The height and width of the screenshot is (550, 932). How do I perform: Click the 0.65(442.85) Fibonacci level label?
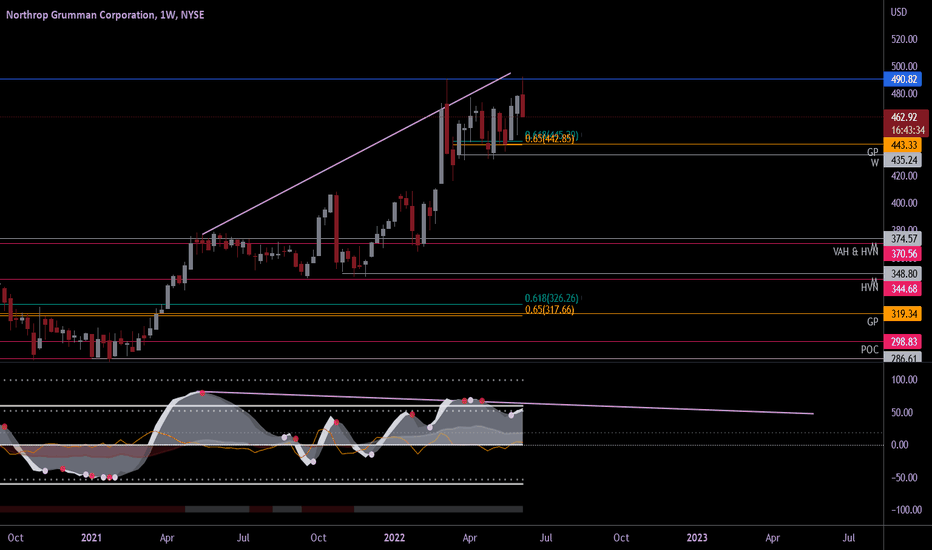pyautogui.click(x=550, y=139)
